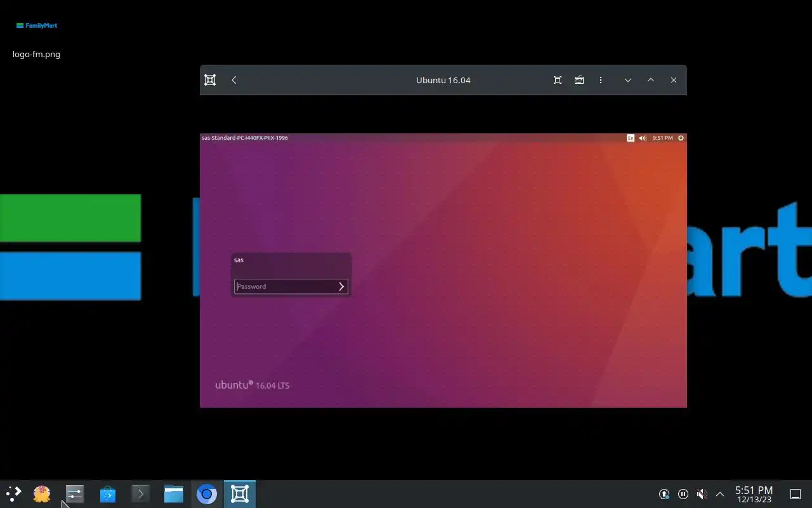The width and height of the screenshot is (812, 508).
Task: Toggle fullscreen for the Ubuntu 16.04 box
Action: coord(558,80)
